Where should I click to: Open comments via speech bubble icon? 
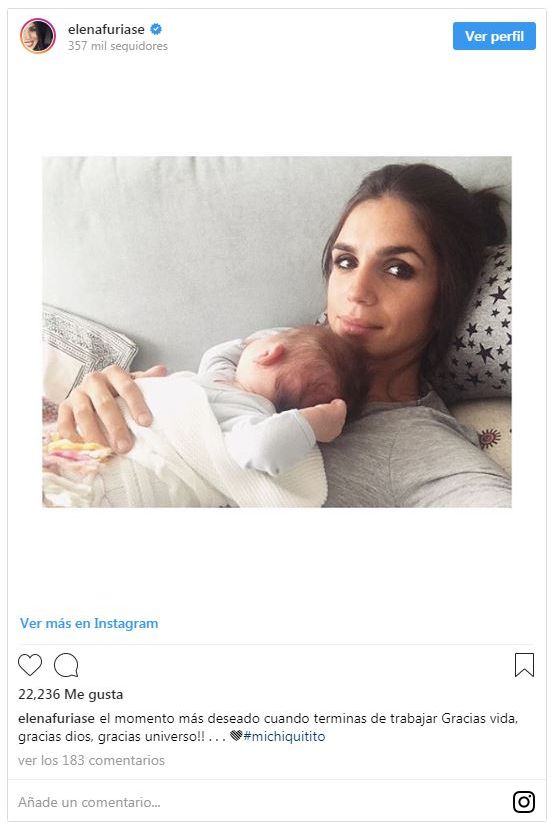[66, 665]
